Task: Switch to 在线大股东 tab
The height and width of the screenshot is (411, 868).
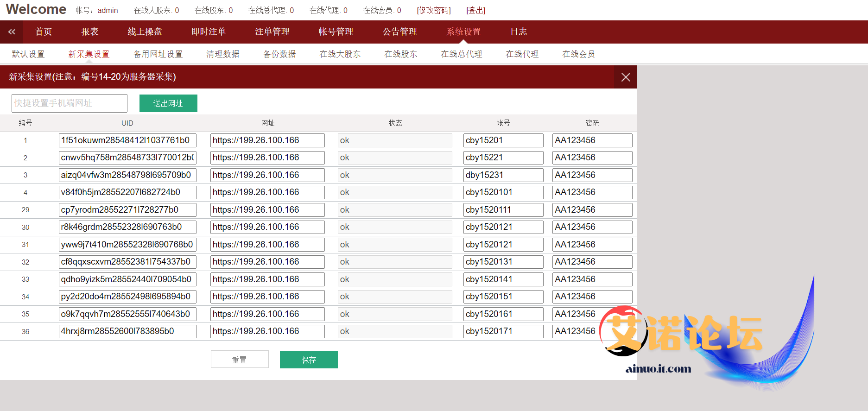Action: click(340, 54)
